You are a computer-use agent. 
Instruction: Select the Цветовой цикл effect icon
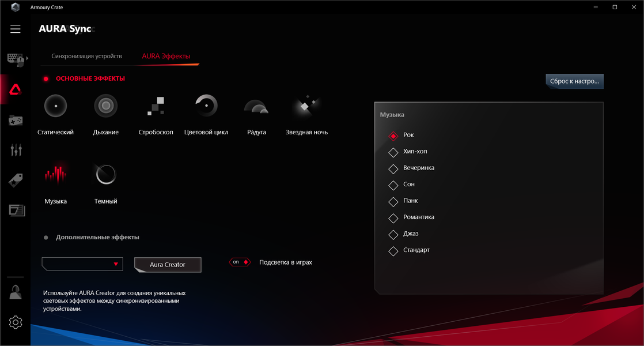pyautogui.click(x=206, y=106)
